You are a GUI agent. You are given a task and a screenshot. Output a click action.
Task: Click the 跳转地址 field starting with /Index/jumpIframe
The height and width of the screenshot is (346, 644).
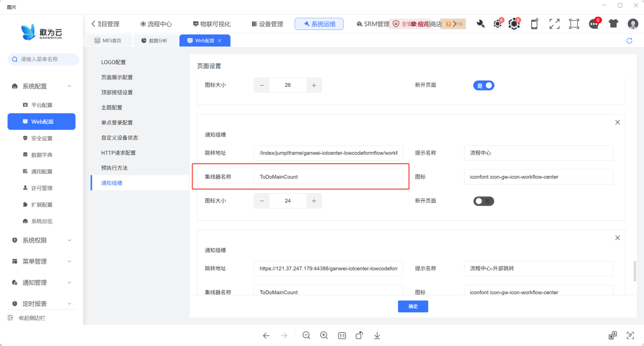point(328,153)
